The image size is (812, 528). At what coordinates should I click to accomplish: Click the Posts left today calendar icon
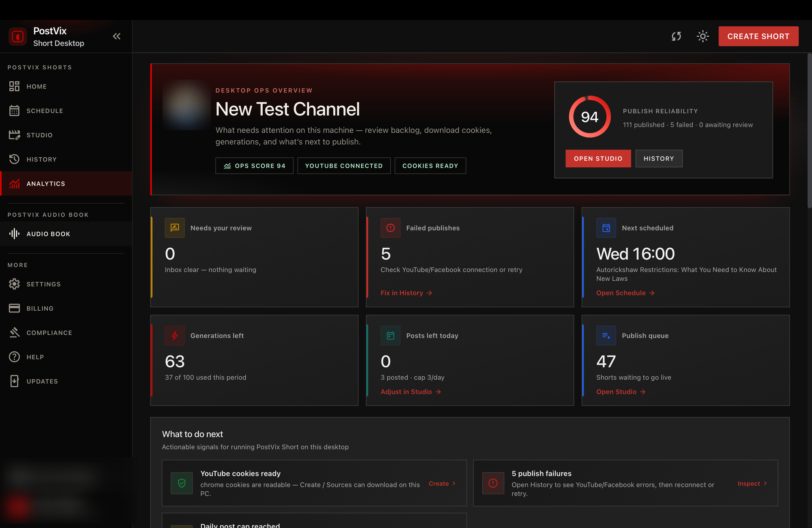(390, 336)
